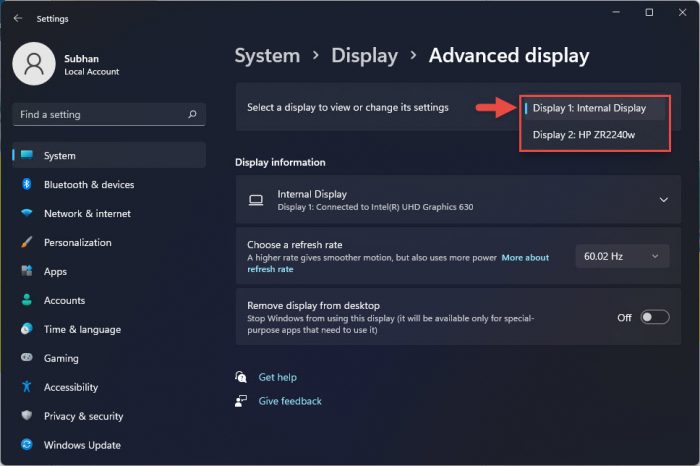Viewport: 700px width, 466px height.
Task: Click the Network & internet wifi icon
Action: click(x=26, y=214)
